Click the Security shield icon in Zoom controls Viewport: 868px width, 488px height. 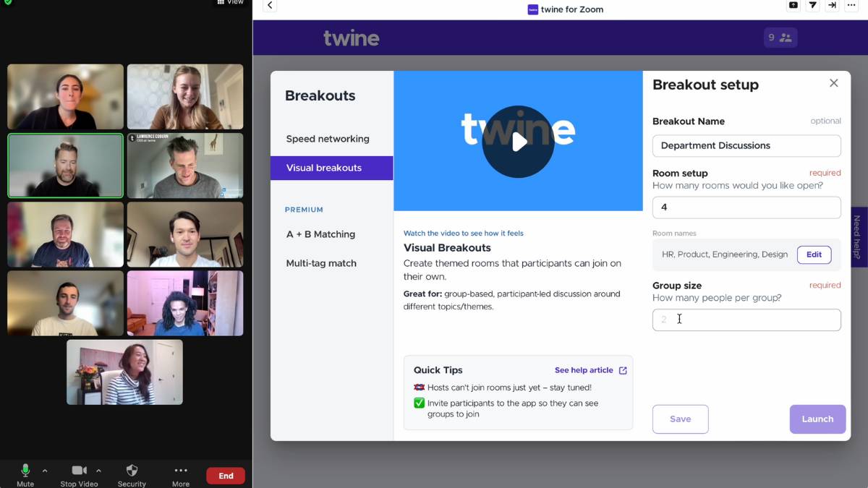click(x=132, y=470)
